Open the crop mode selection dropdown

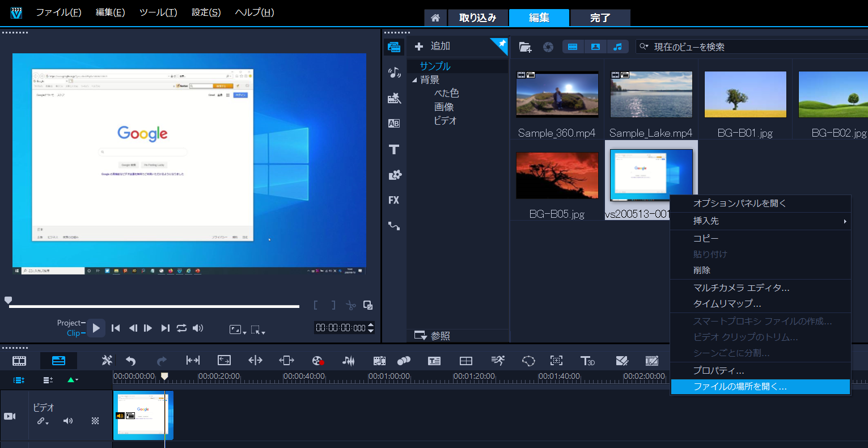258,329
